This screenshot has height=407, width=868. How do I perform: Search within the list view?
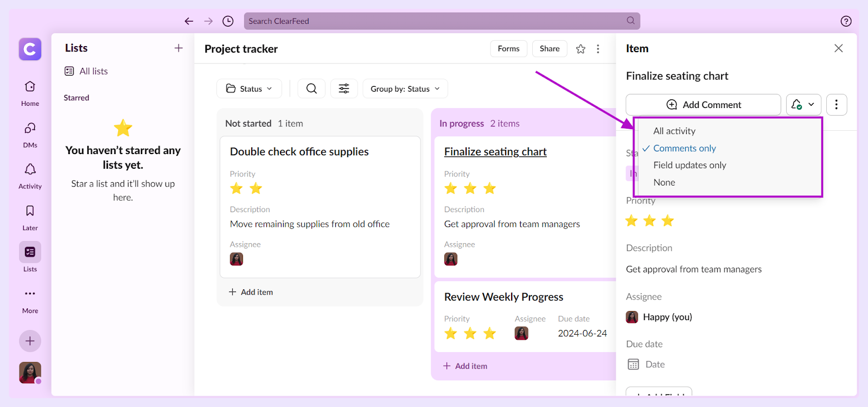point(311,88)
